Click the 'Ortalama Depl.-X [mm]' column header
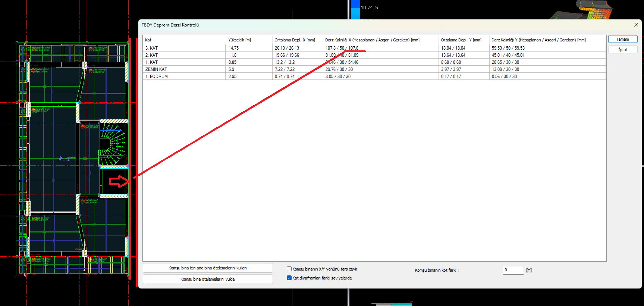This screenshot has width=644, height=306. coord(297,40)
